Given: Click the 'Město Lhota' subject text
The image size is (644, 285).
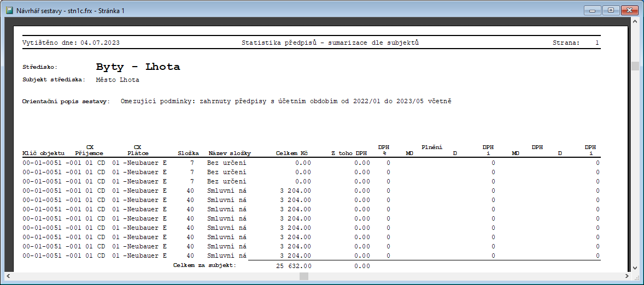Looking at the screenshot, I should 118,80.
